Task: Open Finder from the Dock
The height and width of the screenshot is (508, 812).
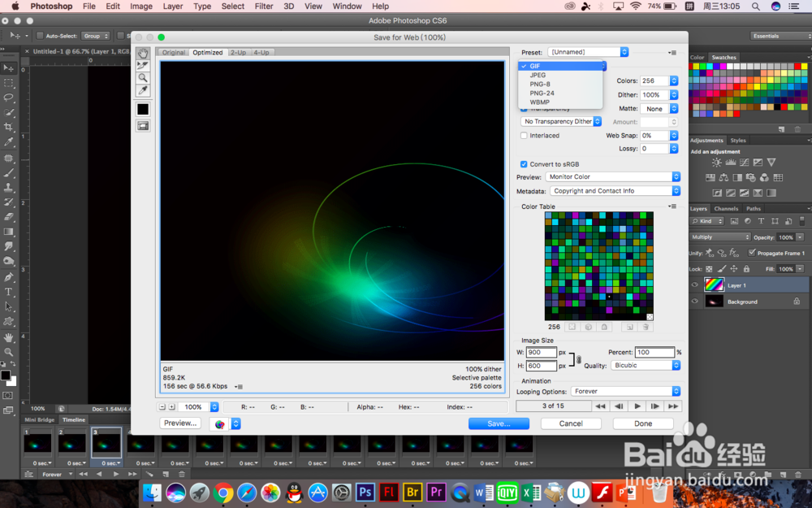Action: (153, 492)
